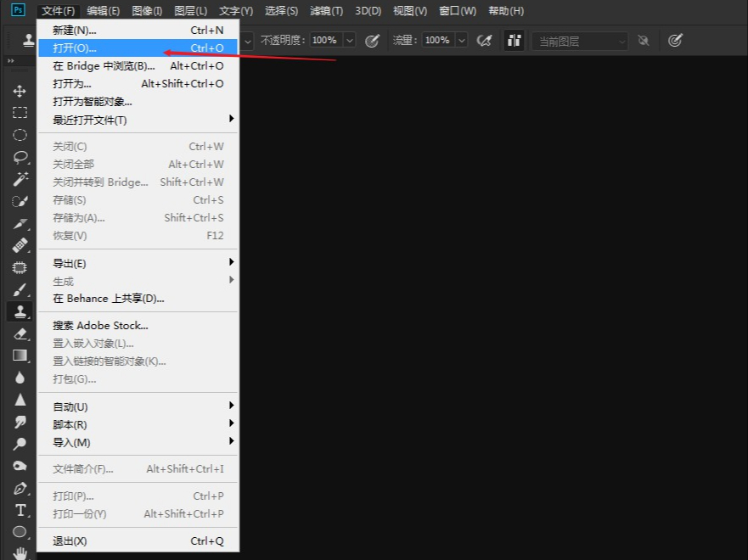Select the Gradient tool
The height and width of the screenshot is (560, 748).
(x=20, y=356)
